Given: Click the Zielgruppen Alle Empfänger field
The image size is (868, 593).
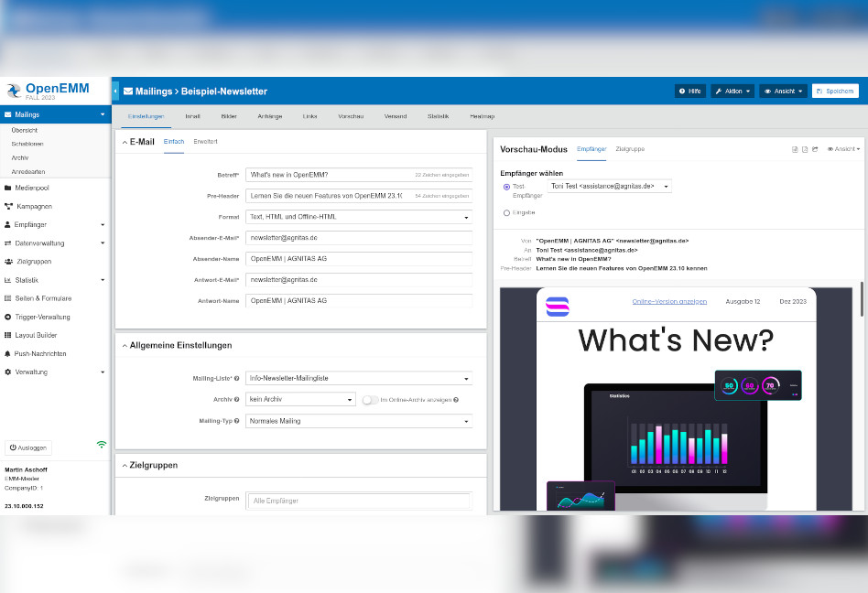Looking at the screenshot, I should pyautogui.click(x=359, y=501).
